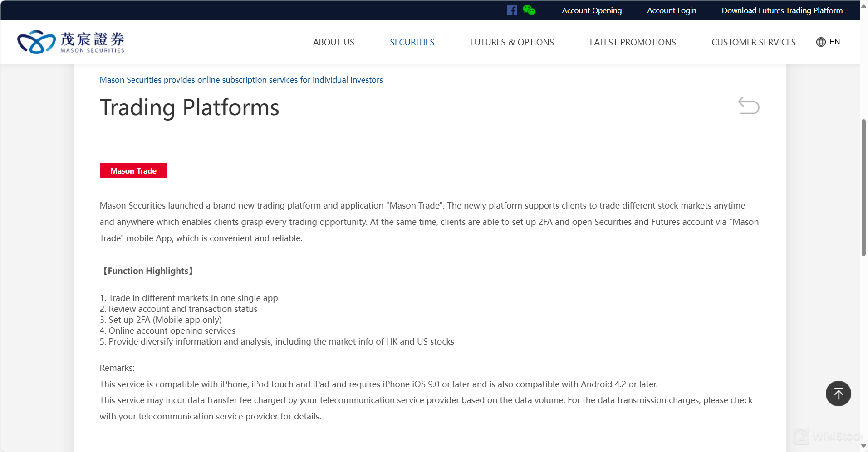This screenshot has width=868, height=452.
Task: Open the Facebook page icon
Action: pyautogui.click(x=512, y=10)
